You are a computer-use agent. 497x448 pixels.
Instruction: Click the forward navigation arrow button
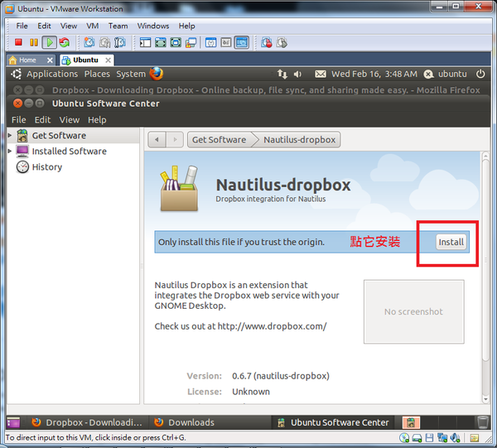(175, 139)
